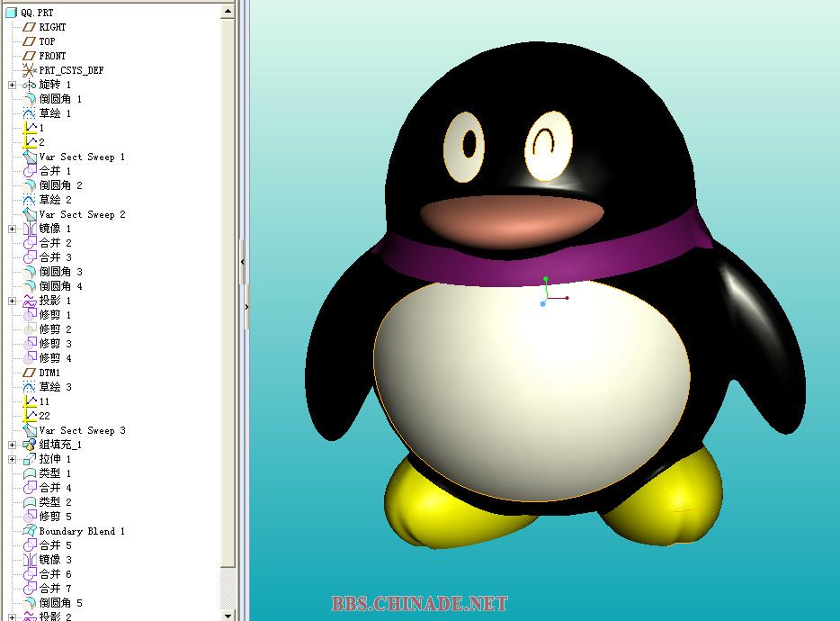Click the 投影 1 projection icon
This screenshot has height=621, width=840.
click(x=29, y=301)
